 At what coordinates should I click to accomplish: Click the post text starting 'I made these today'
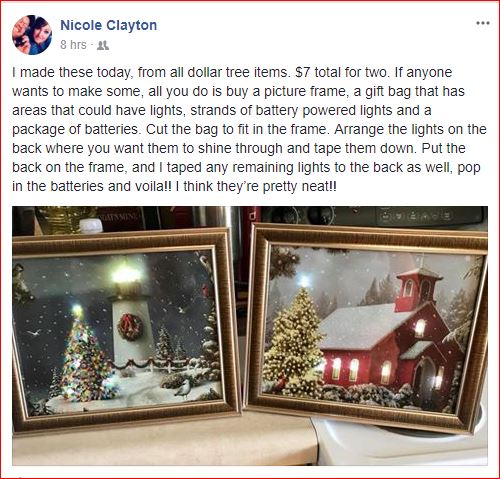point(249,129)
